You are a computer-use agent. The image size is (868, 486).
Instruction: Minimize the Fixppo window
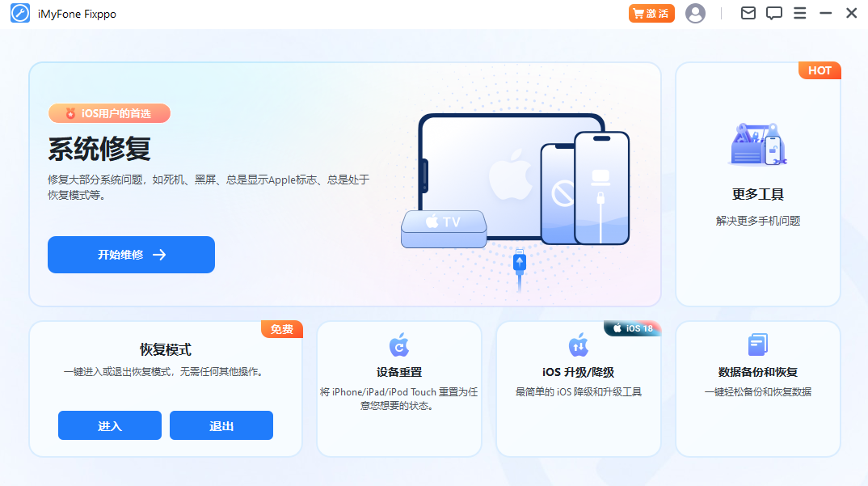825,13
